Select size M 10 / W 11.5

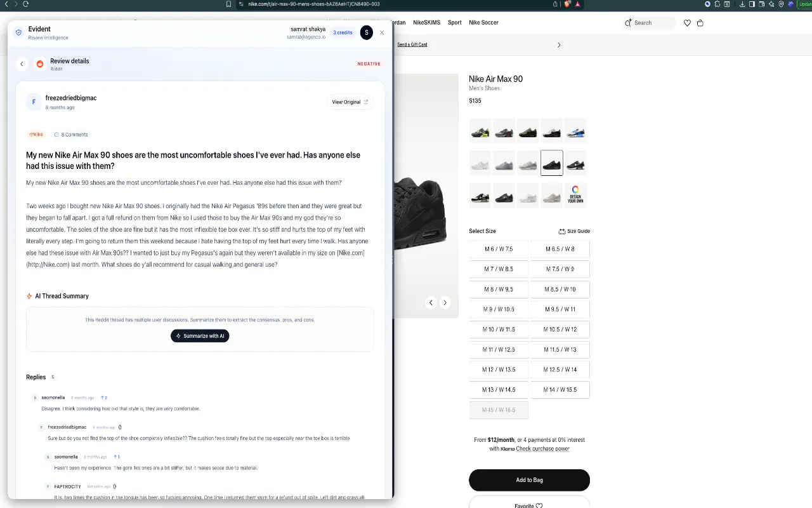pos(499,330)
